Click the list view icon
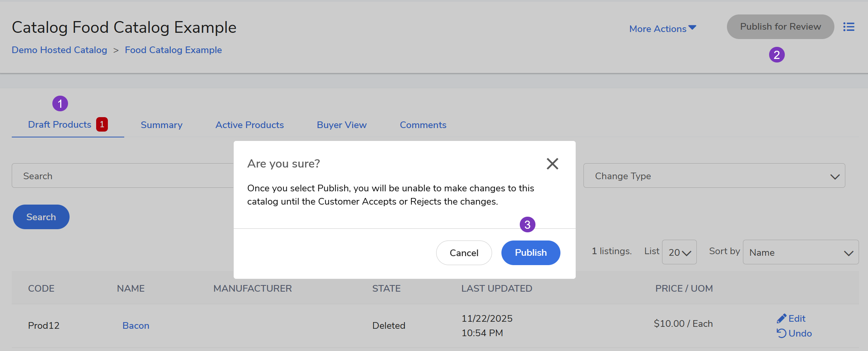This screenshot has width=868, height=351. [848, 27]
